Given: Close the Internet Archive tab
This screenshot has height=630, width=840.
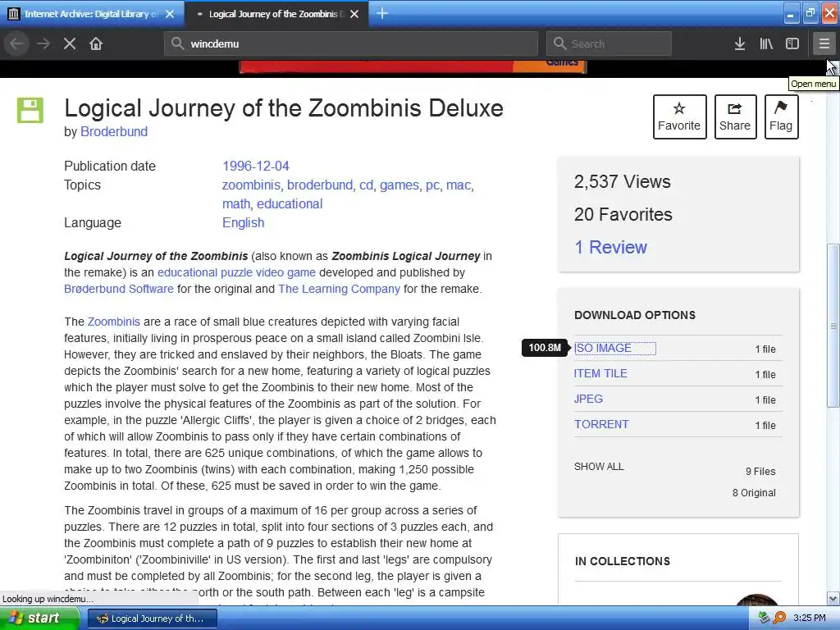Looking at the screenshot, I should (170, 14).
